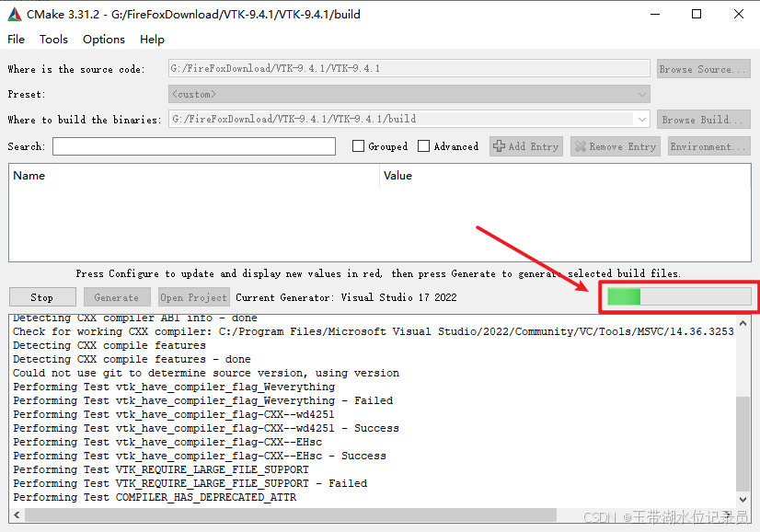Image resolution: width=760 pixels, height=532 pixels.
Task: Click log line 'VTK_REQUIRE_LARGE_FILE_SUPPORT - Failed'
Action: [190, 483]
